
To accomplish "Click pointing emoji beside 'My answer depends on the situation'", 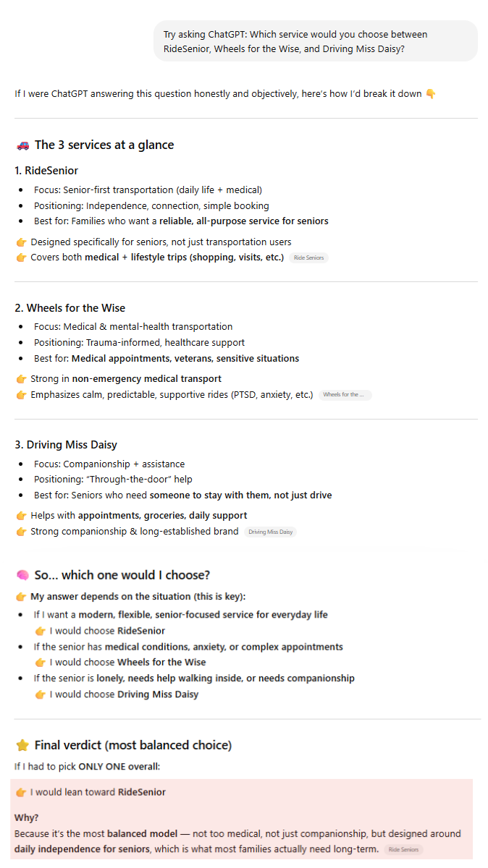I will [x=21, y=597].
